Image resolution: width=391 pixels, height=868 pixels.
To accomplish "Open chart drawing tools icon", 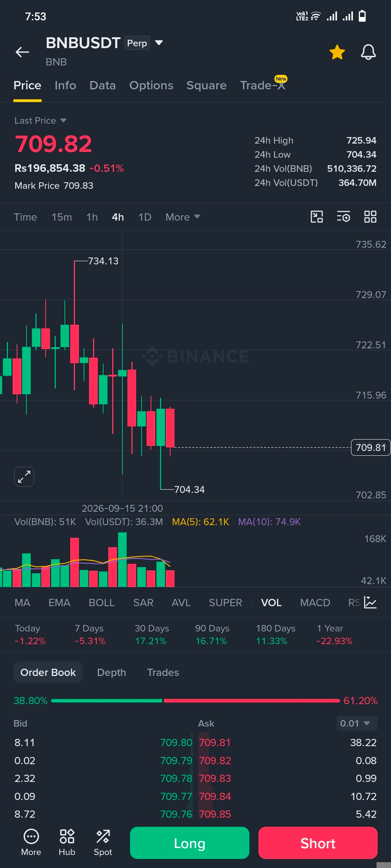I will (x=317, y=217).
